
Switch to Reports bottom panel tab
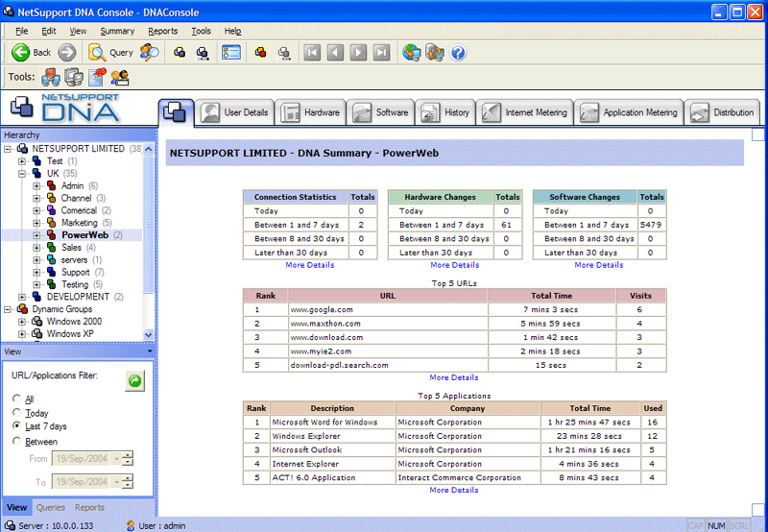pyautogui.click(x=89, y=507)
